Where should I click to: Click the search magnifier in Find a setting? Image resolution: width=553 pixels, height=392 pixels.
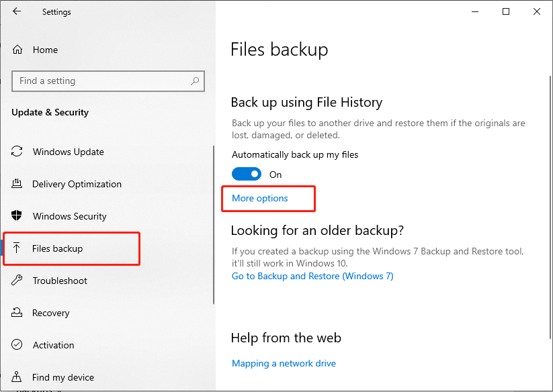tap(194, 81)
